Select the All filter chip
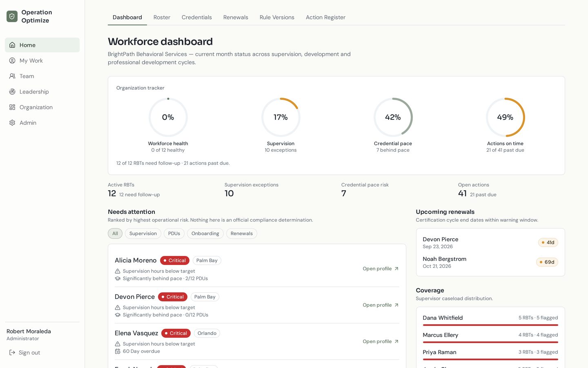 click(115, 233)
